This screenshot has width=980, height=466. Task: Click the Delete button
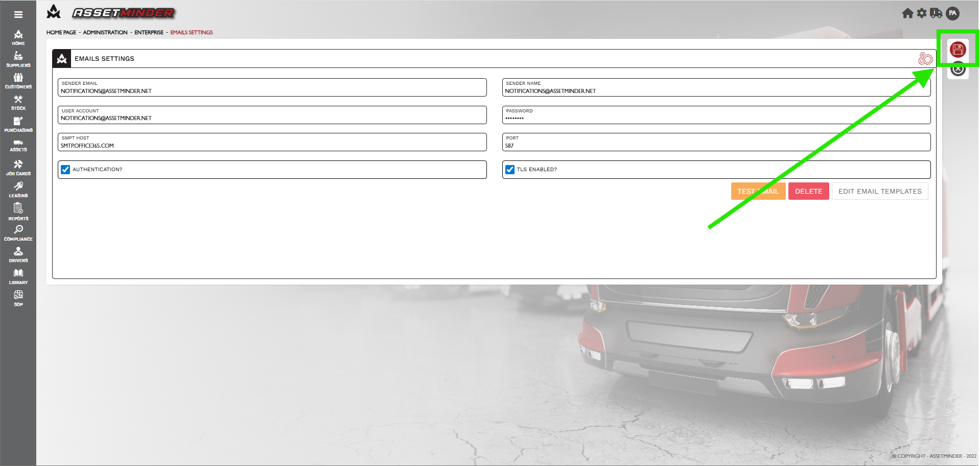808,191
